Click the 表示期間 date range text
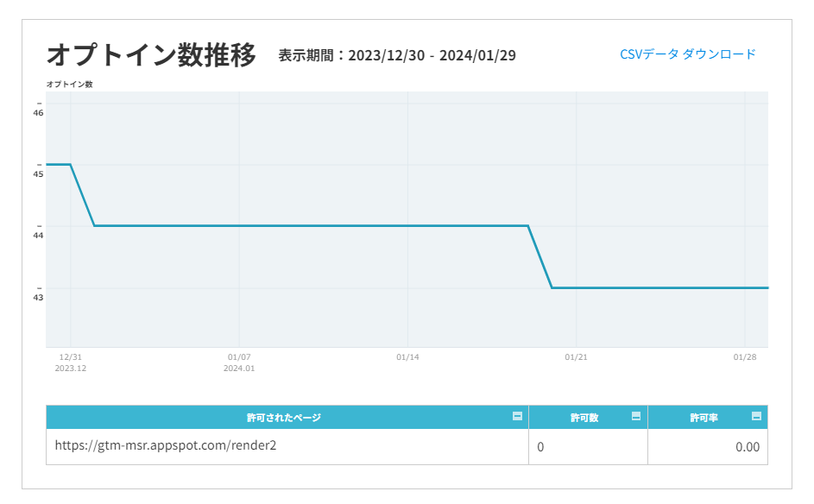814x504 pixels. pos(397,55)
